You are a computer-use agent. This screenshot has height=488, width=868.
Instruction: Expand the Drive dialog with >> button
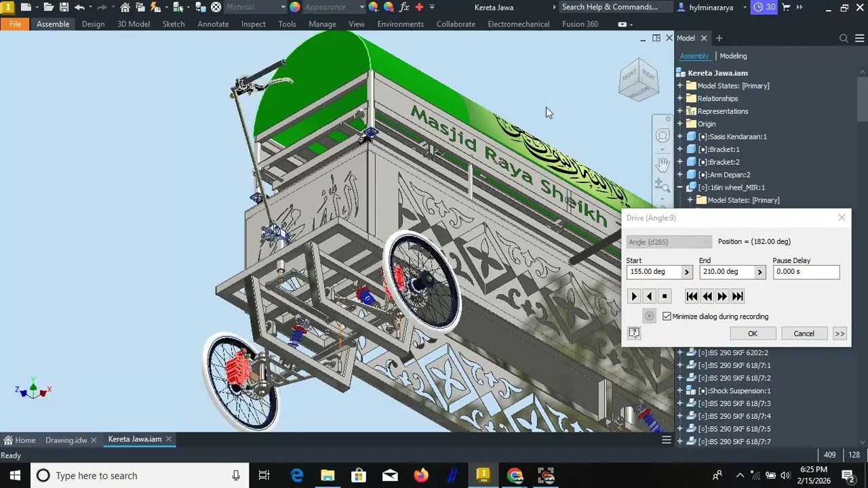click(840, 333)
